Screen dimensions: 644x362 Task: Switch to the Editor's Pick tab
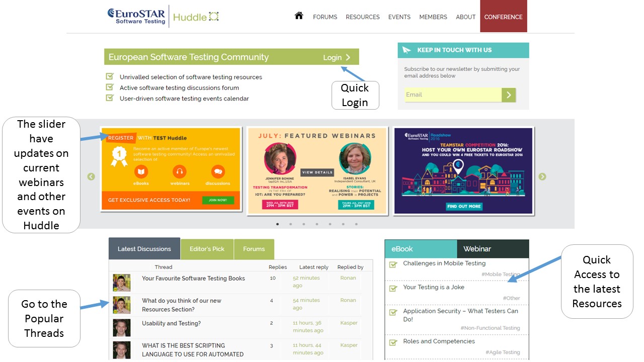tap(207, 249)
